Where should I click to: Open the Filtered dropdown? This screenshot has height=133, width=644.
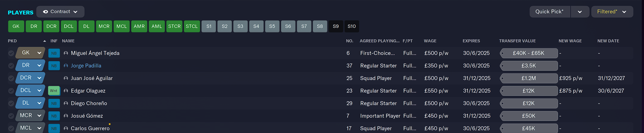coord(612,12)
